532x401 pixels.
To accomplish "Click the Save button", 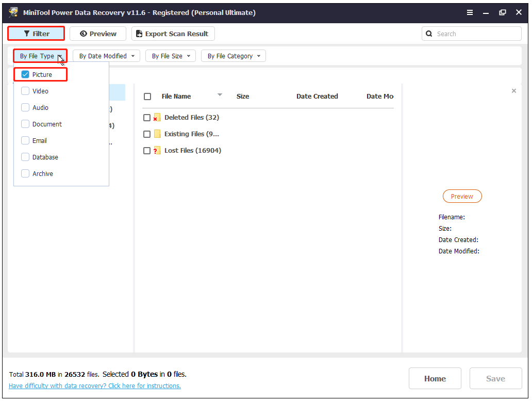I will pos(495,378).
